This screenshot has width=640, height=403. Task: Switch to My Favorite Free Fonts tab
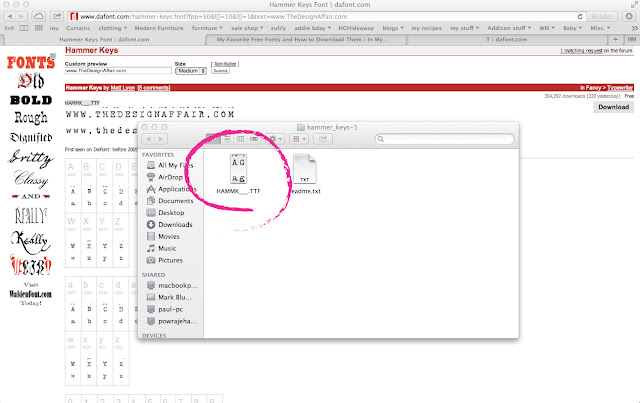[302, 40]
